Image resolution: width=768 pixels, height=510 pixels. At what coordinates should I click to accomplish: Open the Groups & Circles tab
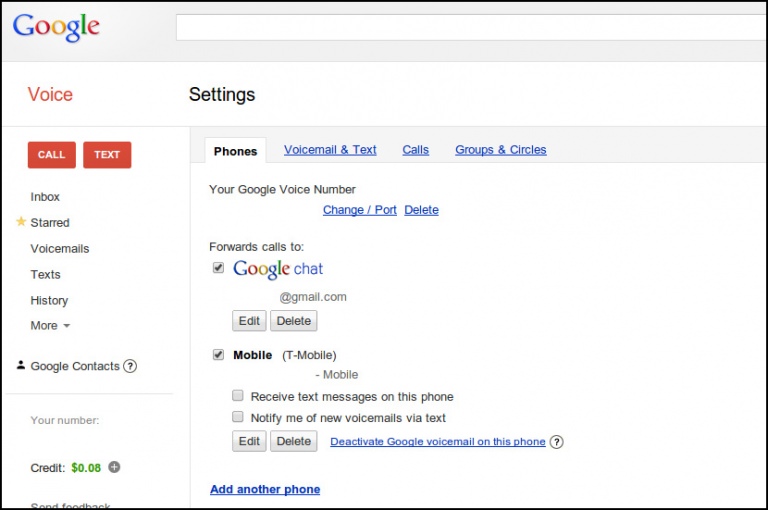click(x=500, y=150)
